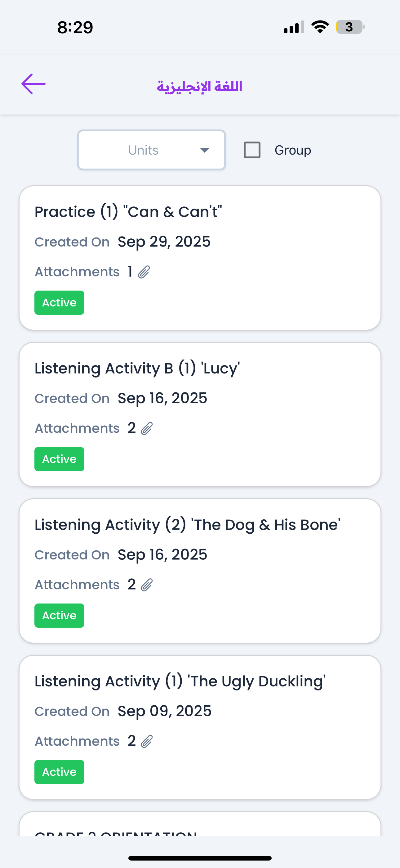Image resolution: width=400 pixels, height=868 pixels.
Task: Open Practice (1) "Can & Can't" assignment
Action: (128, 212)
